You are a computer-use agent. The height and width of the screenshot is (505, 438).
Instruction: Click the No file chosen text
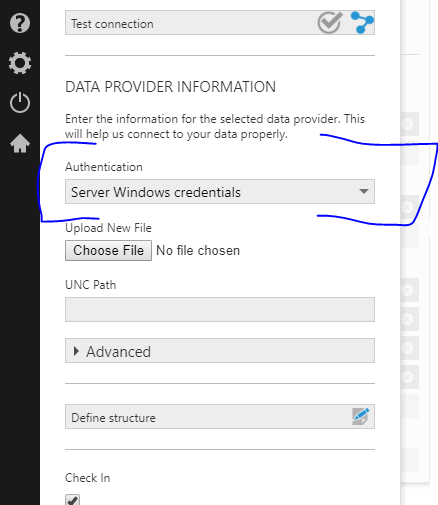[x=198, y=250]
